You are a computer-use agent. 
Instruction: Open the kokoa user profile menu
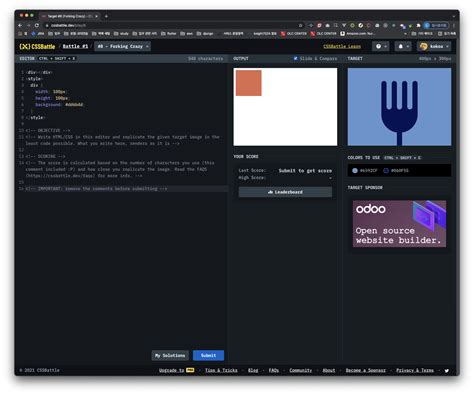pos(434,46)
